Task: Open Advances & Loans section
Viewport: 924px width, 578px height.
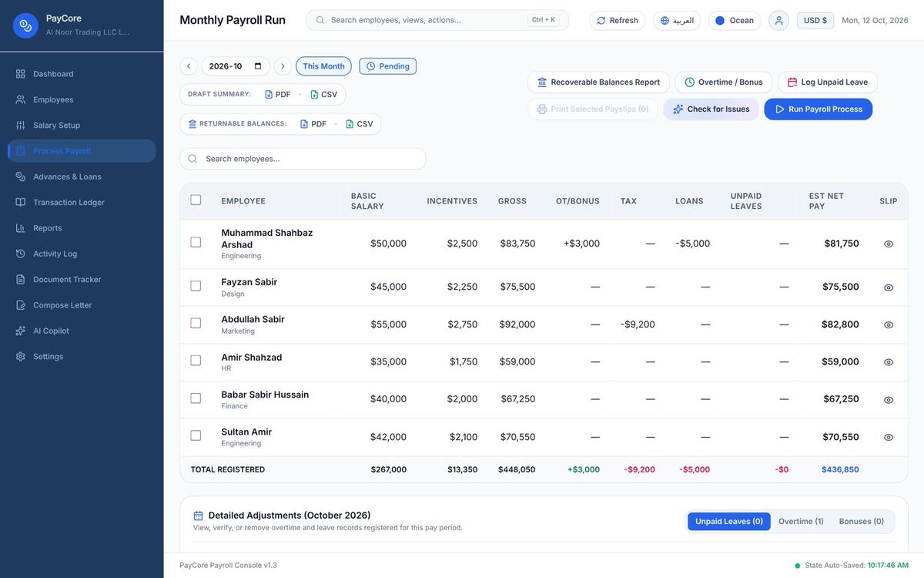Action: click(x=82, y=176)
